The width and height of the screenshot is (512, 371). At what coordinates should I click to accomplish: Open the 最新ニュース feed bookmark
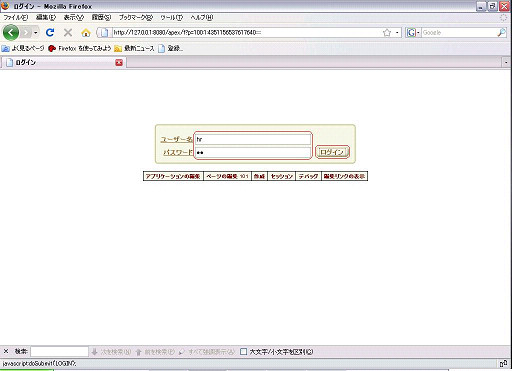pyautogui.click(x=134, y=48)
